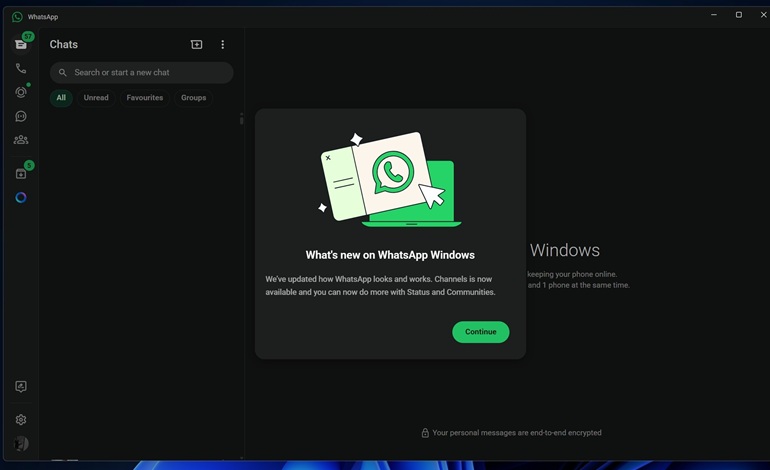Open the profile picture avatar

pyautogui.click(x=21, y=443)
